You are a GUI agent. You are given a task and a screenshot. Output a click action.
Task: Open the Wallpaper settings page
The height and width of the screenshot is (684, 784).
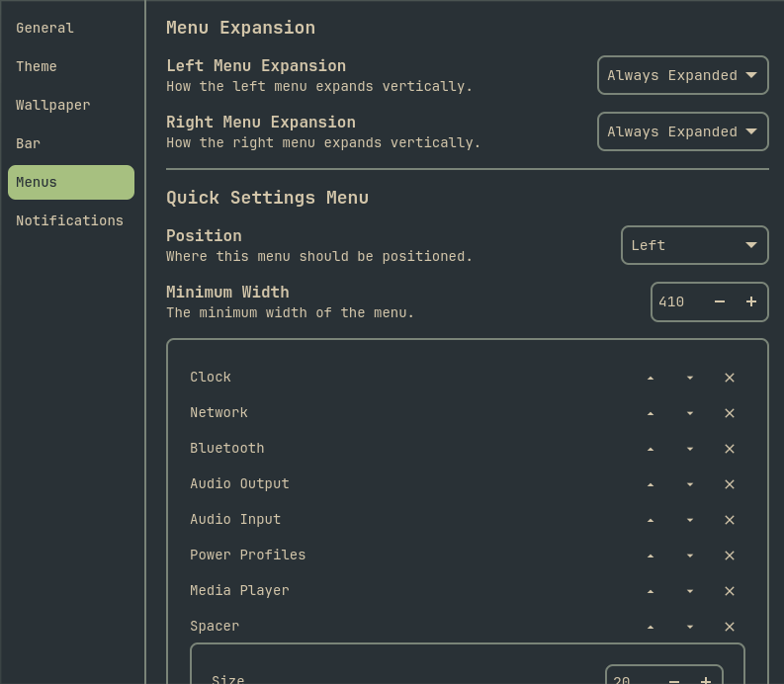click(71, 105)
